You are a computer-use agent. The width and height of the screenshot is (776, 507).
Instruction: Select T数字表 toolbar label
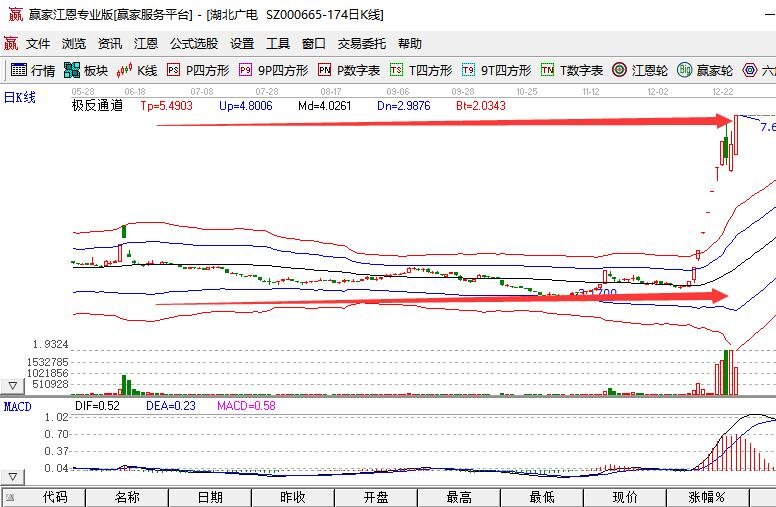pyautogui.click(x=582, y=71)
